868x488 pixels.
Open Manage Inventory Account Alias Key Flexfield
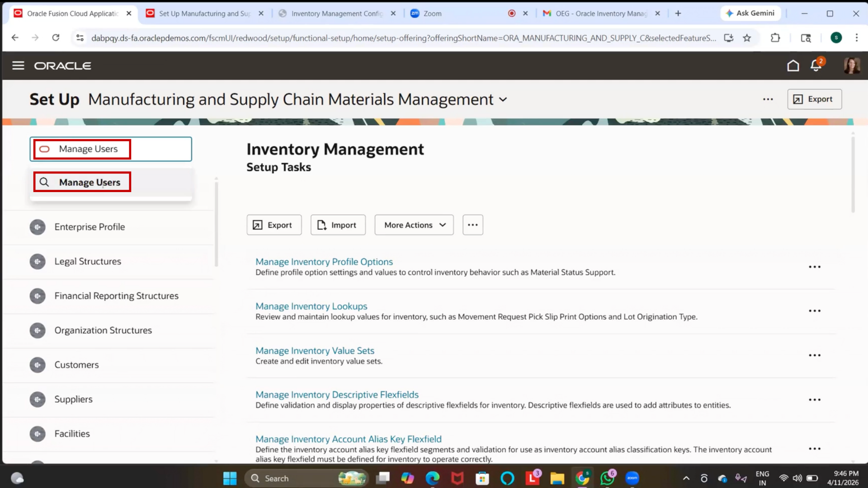(348, 439)
